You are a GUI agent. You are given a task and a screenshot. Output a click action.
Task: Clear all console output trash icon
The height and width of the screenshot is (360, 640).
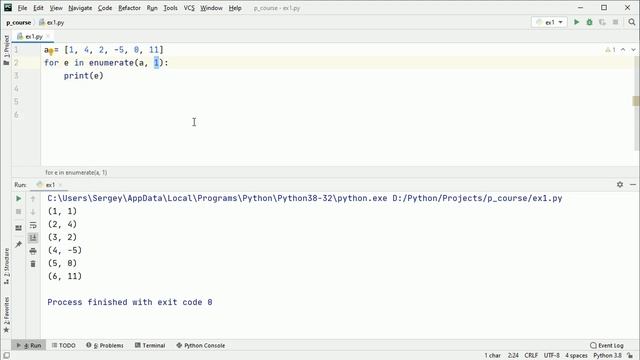[33, 264]
